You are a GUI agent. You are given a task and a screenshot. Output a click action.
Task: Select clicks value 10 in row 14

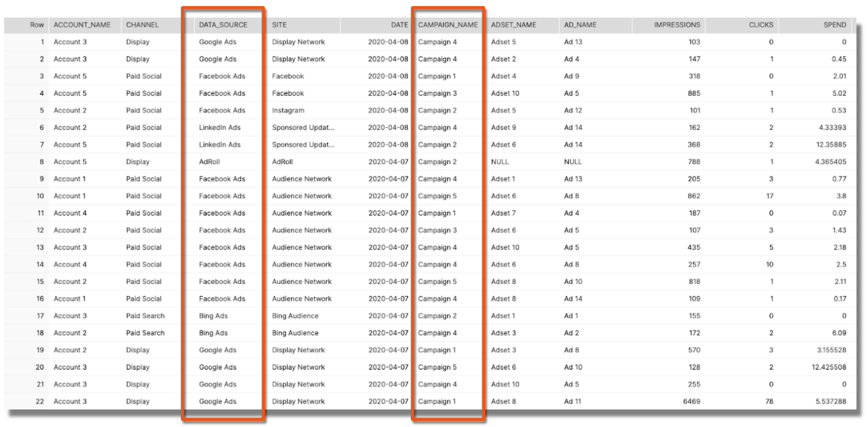point(769,265)
